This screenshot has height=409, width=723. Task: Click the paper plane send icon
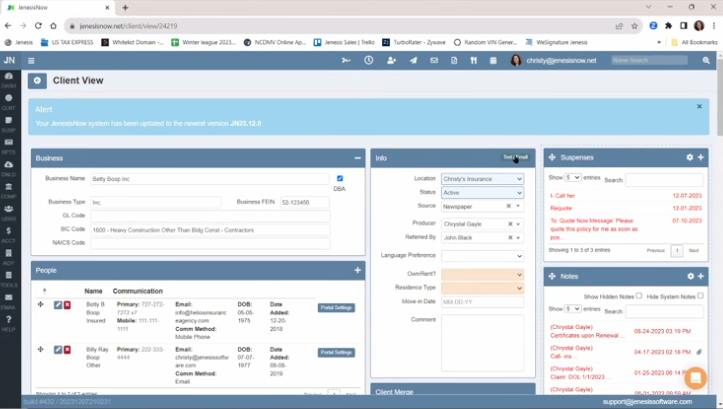coord(412,60)
